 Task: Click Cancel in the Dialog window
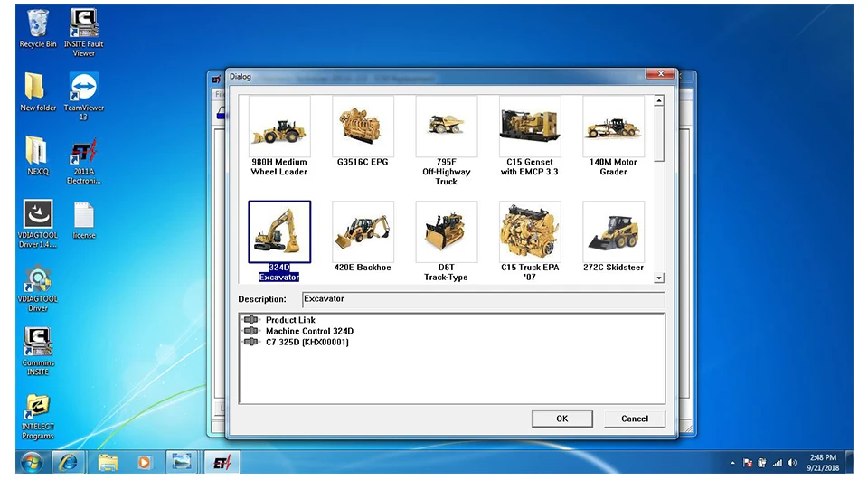tap(635, 419)
